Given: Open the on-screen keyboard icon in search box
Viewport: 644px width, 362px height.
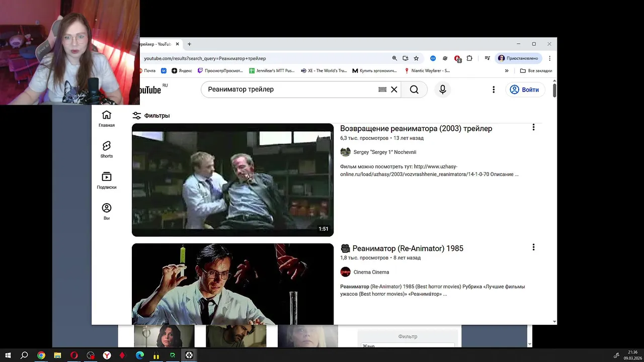Looking at the screenshot, I should (x=382, y=89).
